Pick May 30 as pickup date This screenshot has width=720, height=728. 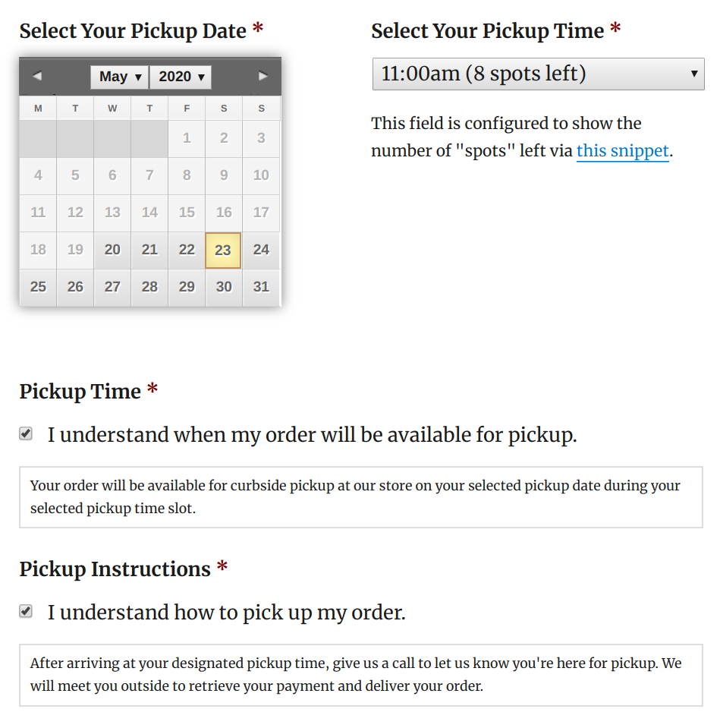click(224, 287)
